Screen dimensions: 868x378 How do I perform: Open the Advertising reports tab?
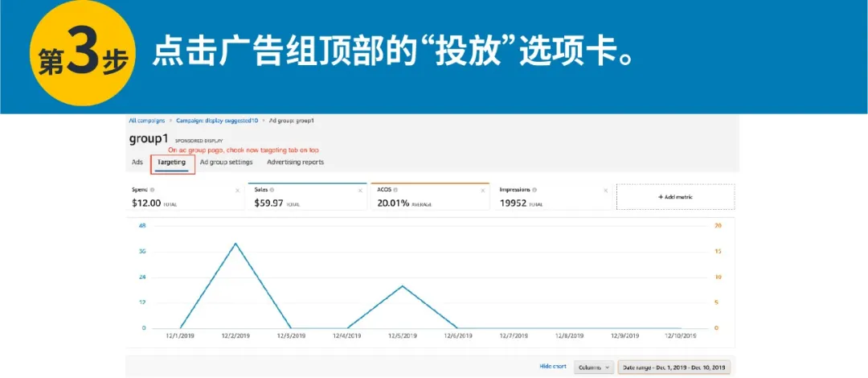click(x=295, y=162)
